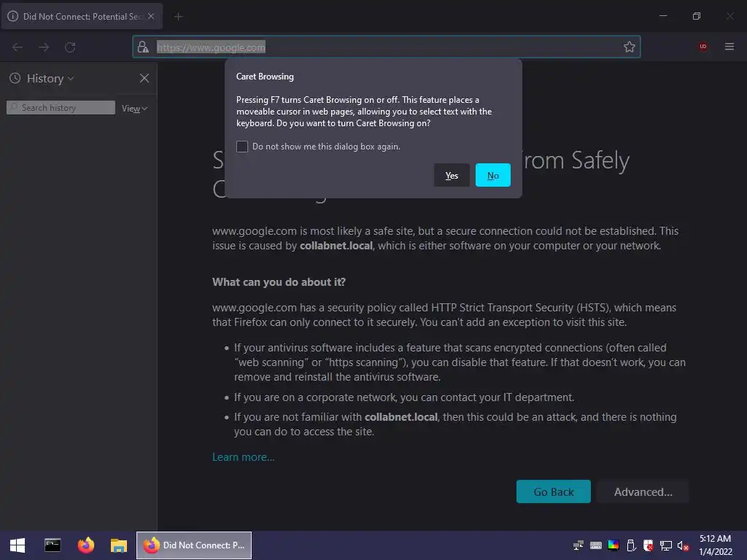
Task: Click the What can you do about it heading
Action: [279, 282]
